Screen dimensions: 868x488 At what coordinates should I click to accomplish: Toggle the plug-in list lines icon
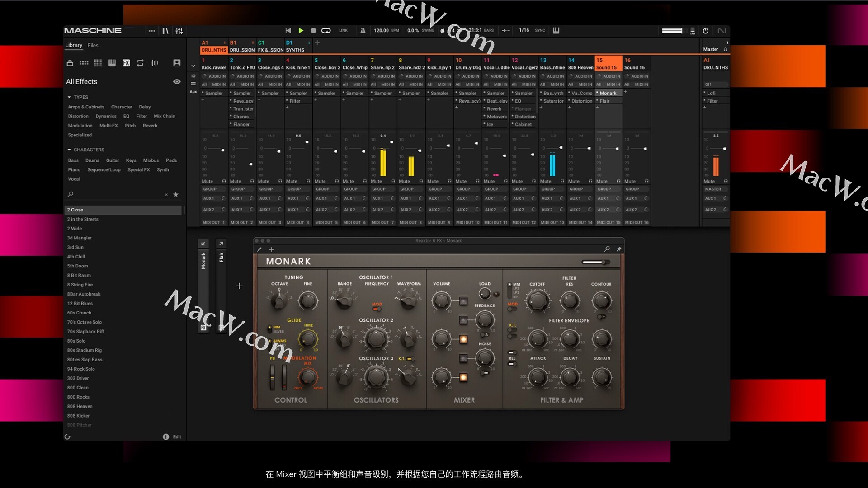(193, 84)
